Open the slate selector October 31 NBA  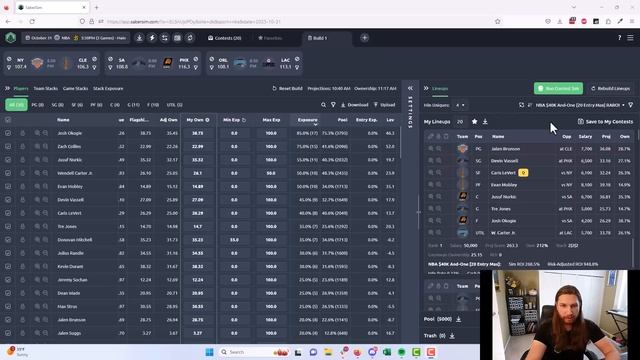(x=76, y=38)
